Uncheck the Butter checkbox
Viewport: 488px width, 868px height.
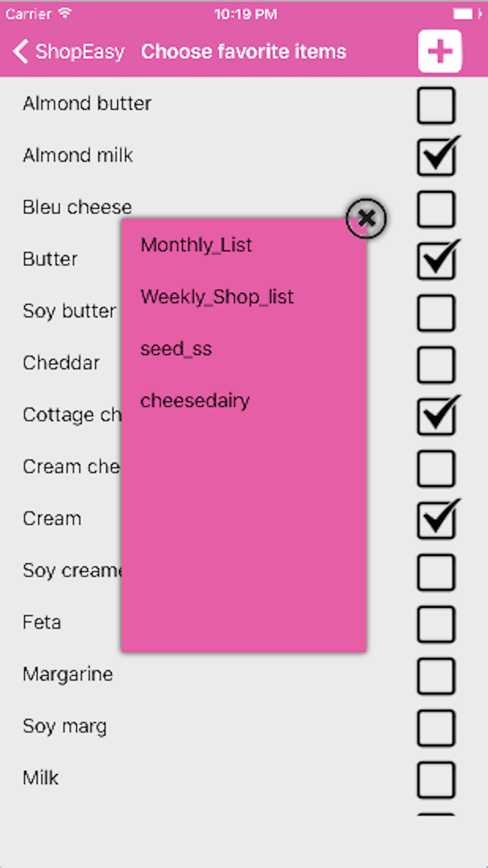tap(436, 261)
